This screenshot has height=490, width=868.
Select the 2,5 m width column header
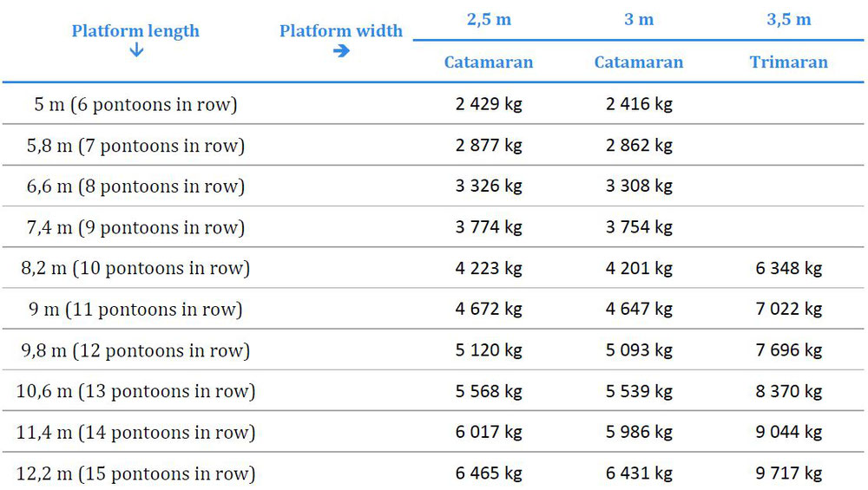pyautogui.click(x=489, y=20)
